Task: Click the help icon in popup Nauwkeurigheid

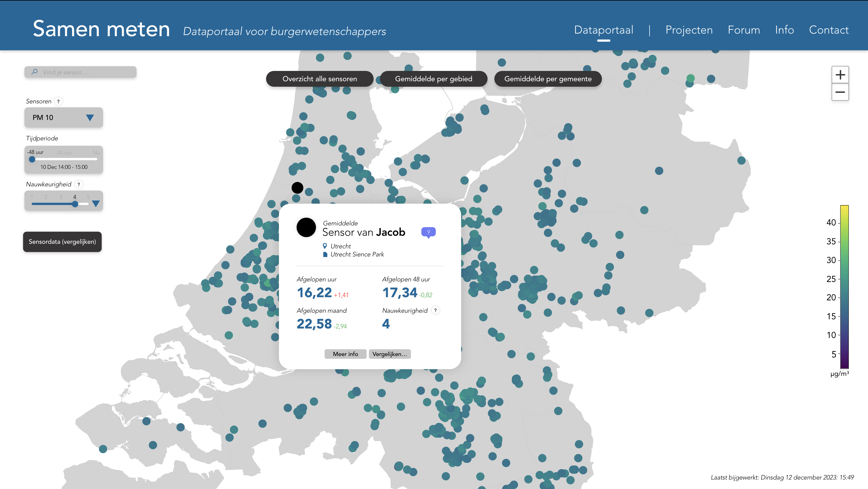Action: pos(435,310)
